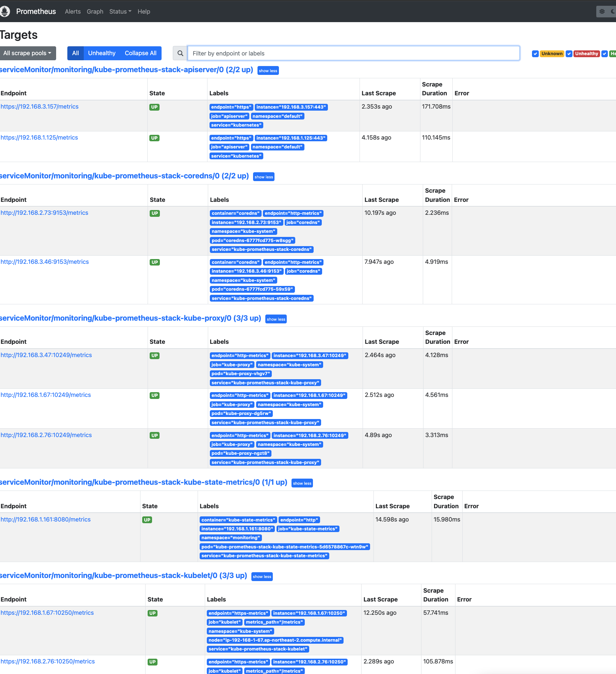Collapse kubelet pool with show less
This screenshot has width=616, height=674.
(262, 576)
